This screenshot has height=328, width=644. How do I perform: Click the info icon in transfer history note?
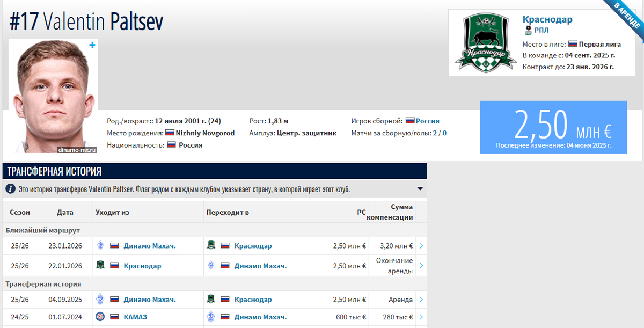click(x=10, y=189)
